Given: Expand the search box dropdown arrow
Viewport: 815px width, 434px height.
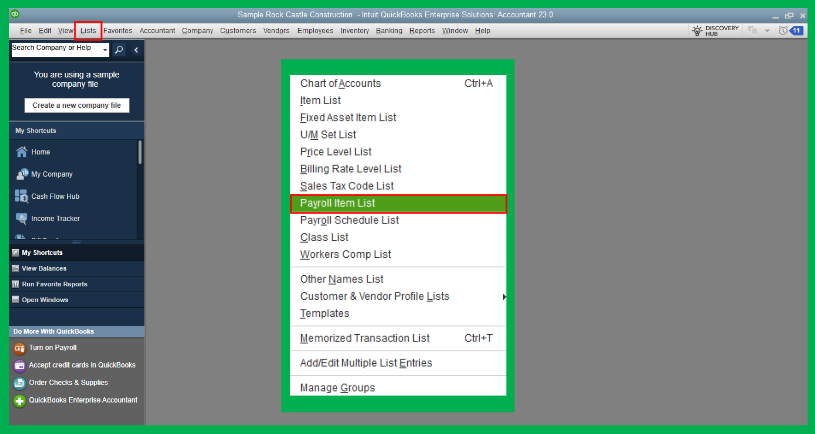Looking at the screenshot, I should point(105,50).
